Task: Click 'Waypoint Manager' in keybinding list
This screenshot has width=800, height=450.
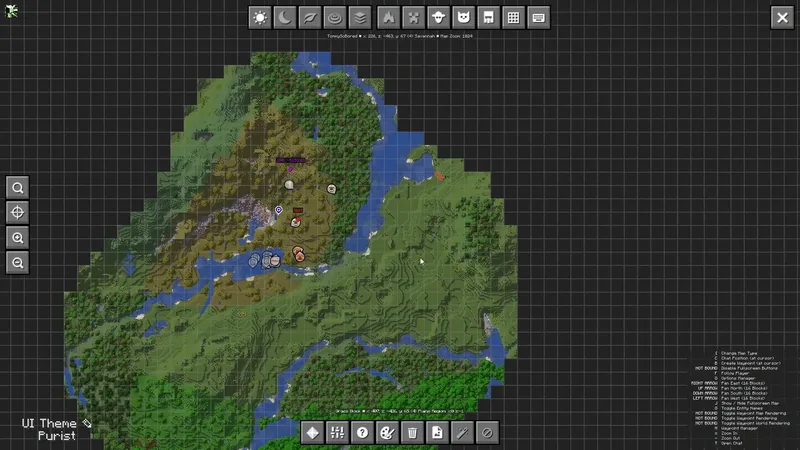Action: coord(738,428)
